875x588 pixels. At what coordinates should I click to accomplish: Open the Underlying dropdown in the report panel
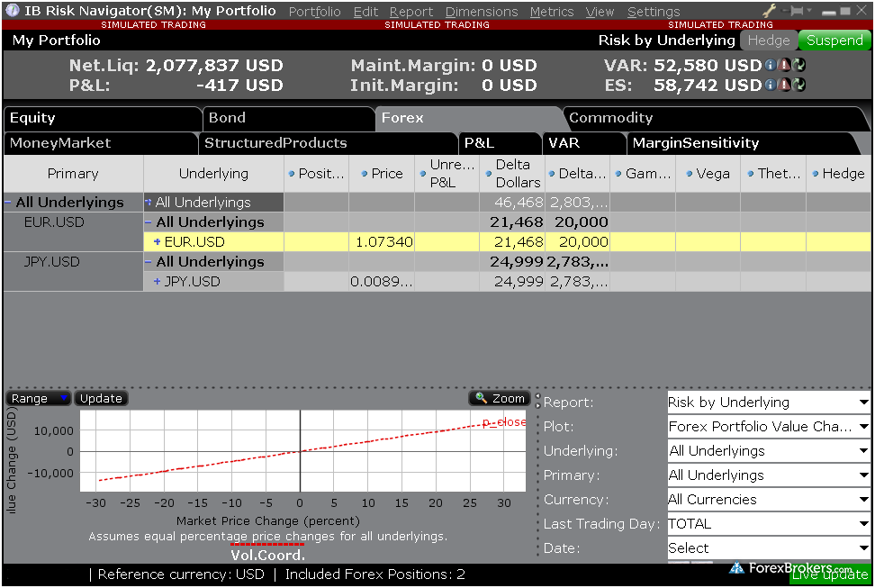[x=769, y=450]
